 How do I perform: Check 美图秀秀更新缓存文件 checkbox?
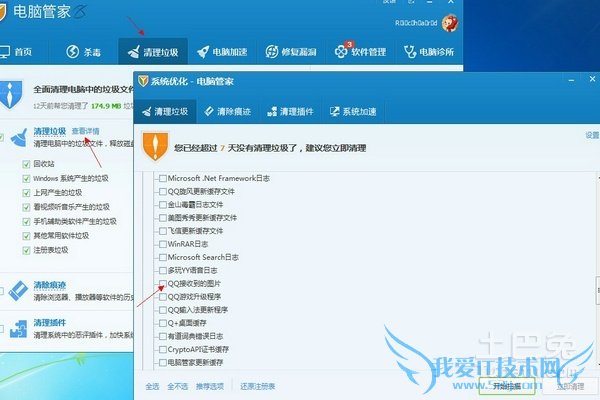point(163,218)
